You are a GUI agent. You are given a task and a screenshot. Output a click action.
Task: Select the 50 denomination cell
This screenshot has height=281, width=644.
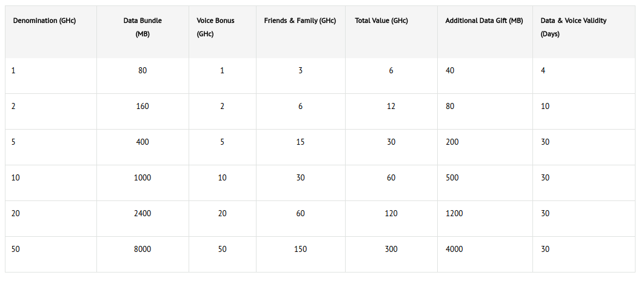(x=15, y=250)
